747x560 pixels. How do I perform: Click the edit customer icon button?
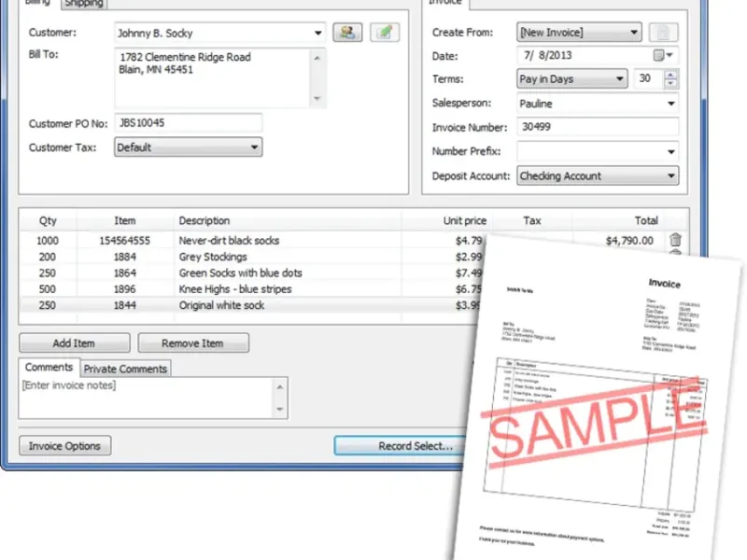pos(385,33)
